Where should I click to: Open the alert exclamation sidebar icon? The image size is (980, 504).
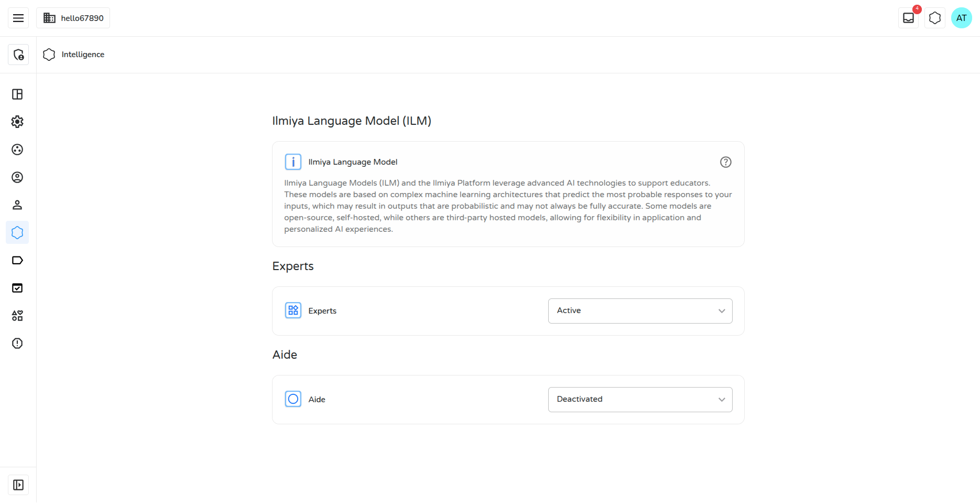17,344
